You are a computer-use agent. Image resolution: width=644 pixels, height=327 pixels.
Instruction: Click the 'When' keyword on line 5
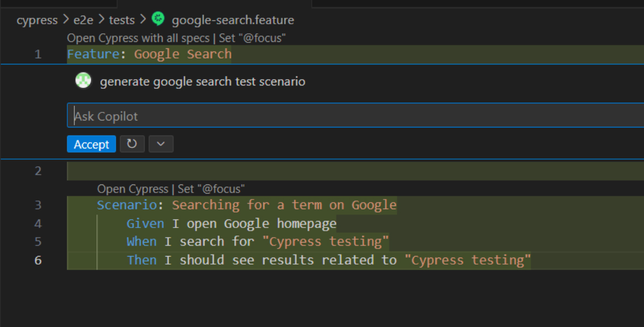click(x=141, y=241)
